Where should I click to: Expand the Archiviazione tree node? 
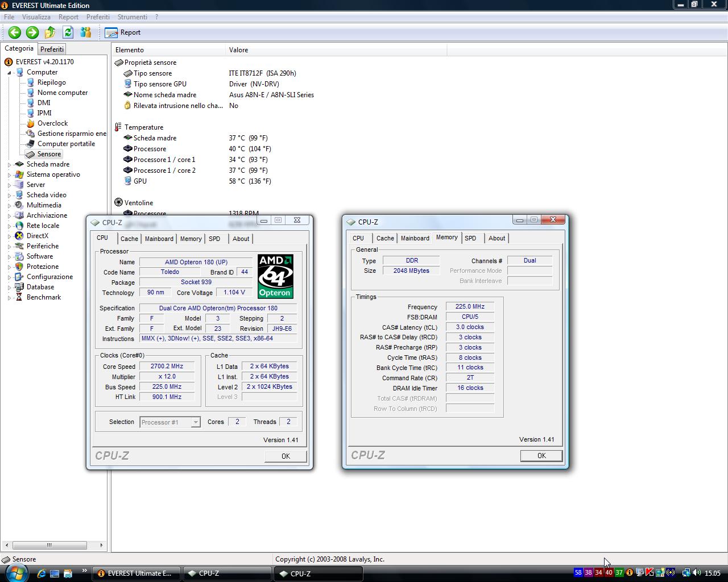click(10, 216)
